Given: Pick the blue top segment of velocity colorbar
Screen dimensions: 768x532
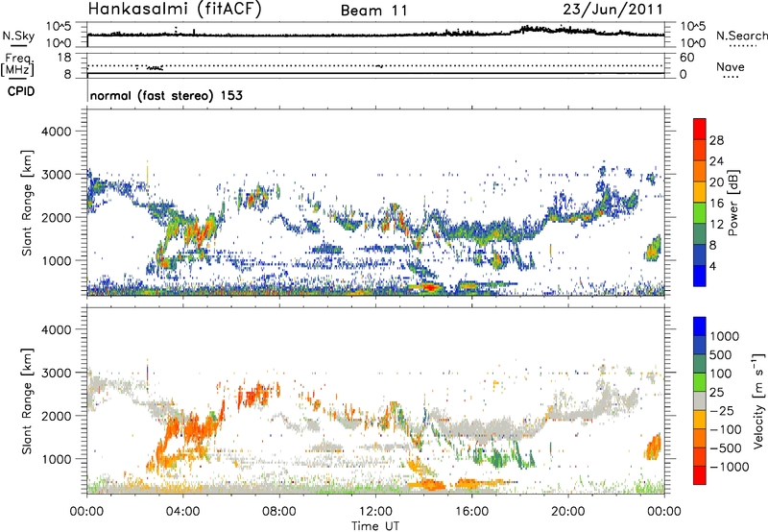Looking at the screenshot, I should tap(700, 326).
